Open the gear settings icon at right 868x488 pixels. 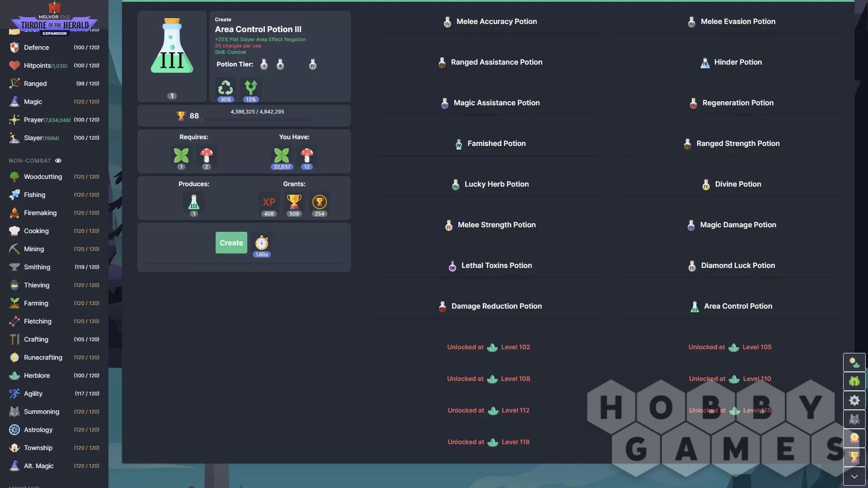[x=854, y=400]
